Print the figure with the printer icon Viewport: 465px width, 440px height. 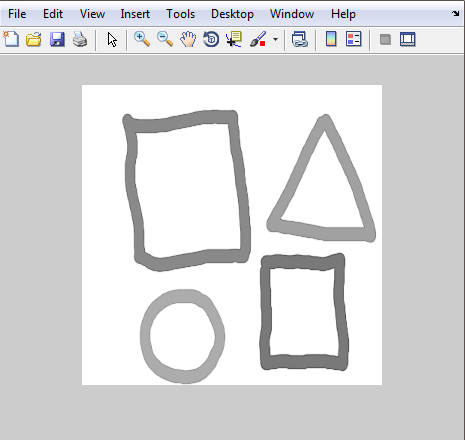click(x=80, y=39)
